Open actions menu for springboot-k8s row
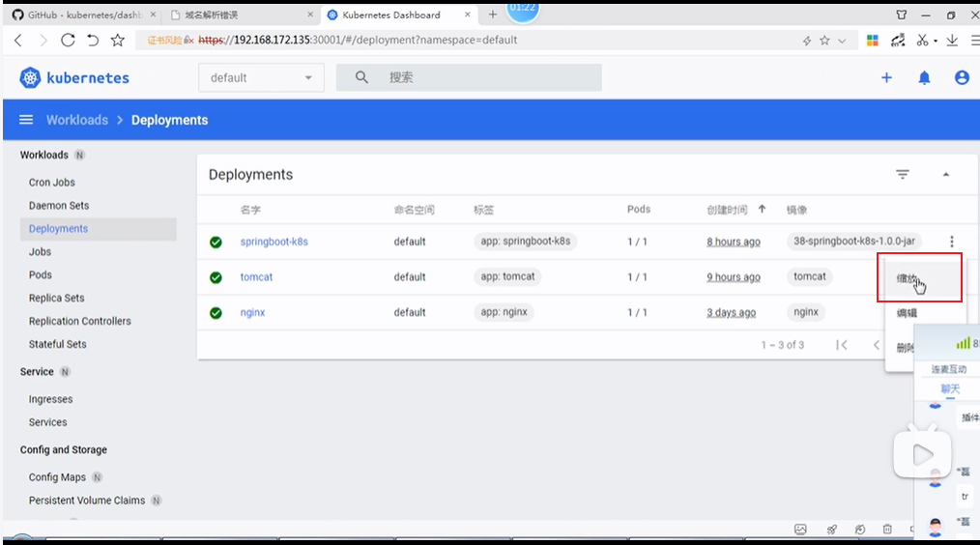Image resolution: width=980 pixels, height=545 pixels. click(x=952, y=242)
